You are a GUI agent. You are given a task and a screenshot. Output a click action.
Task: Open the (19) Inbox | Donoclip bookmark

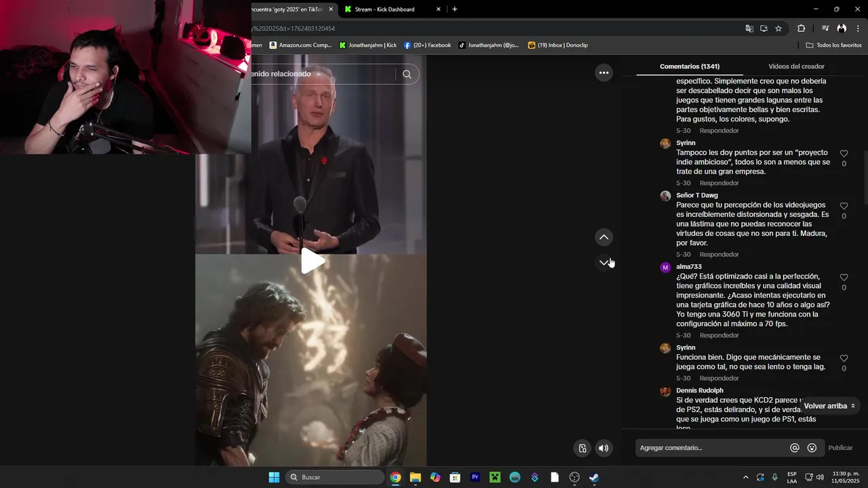pyautogui.click(x=558, y=45)
